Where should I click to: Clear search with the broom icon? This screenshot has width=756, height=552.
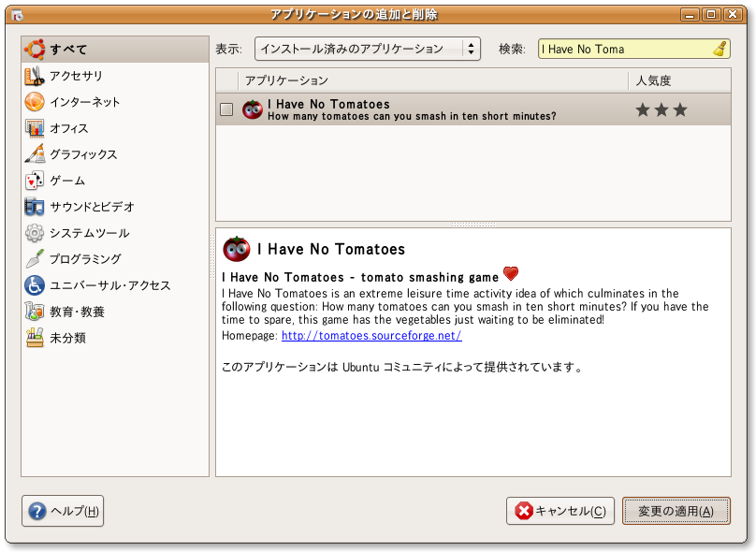(x=720, y=50)
